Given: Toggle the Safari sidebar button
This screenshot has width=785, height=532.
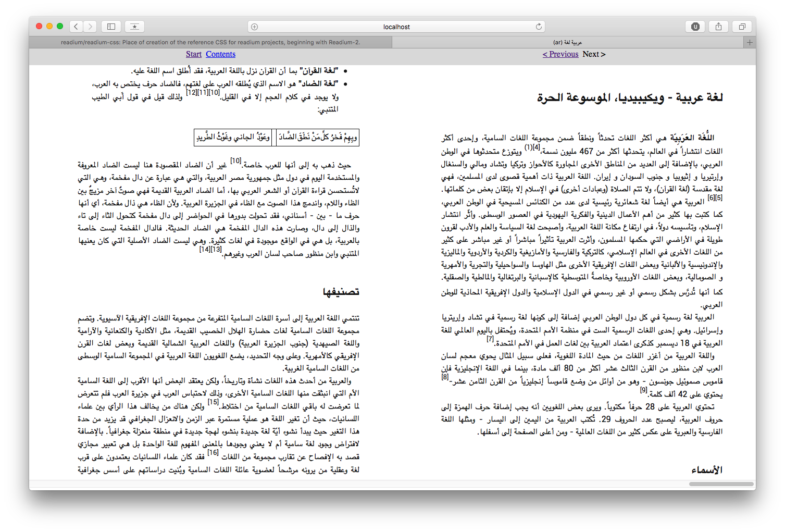Looking at the screenshot, I should pyautogui.click(x=111, y=27).
